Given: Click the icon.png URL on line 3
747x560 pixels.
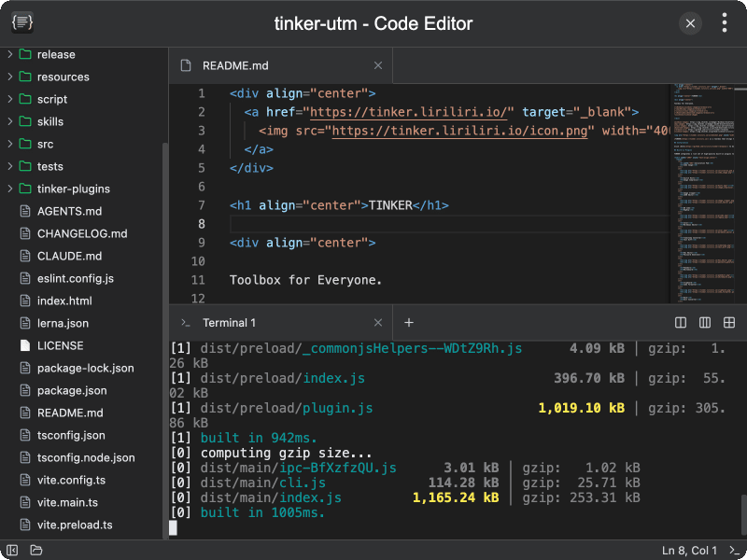Looking at the screenshot, I should tap(459, 131).
